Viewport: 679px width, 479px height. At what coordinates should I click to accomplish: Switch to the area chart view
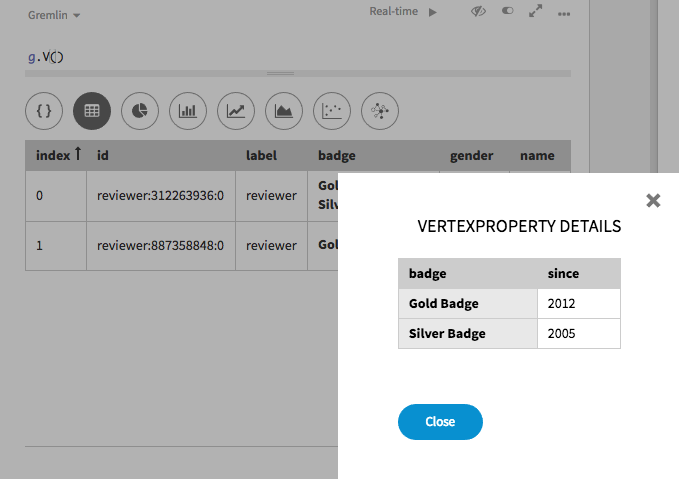point(284,111)
